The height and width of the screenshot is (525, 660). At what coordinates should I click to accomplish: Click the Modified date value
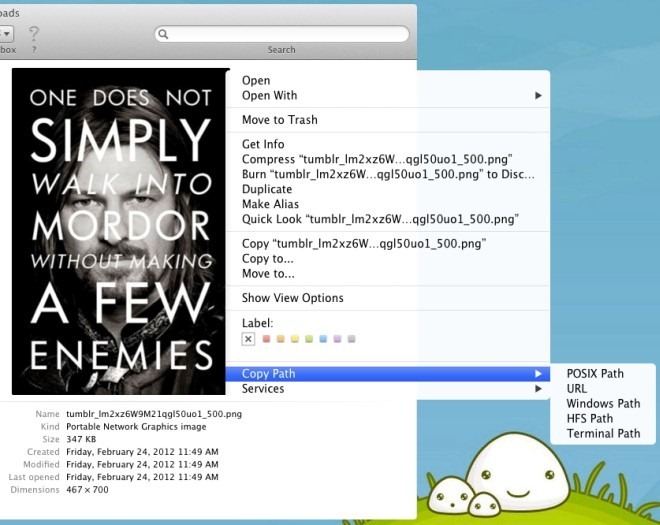tap(142, 464)
